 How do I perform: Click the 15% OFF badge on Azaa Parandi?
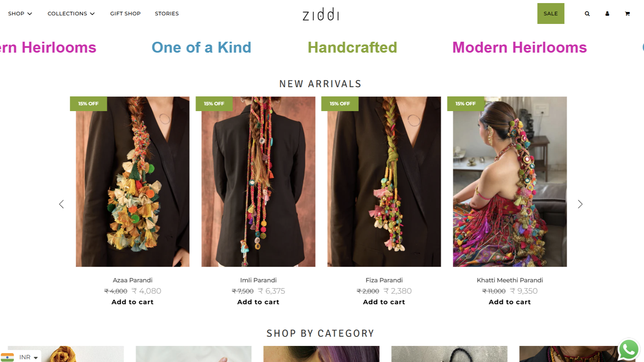click(88, 104)
